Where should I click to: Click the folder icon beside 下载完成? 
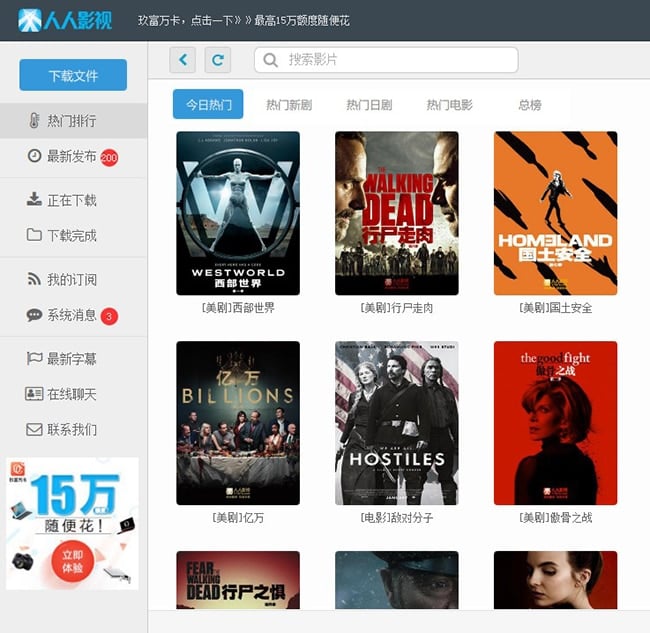tap(34, 235)
